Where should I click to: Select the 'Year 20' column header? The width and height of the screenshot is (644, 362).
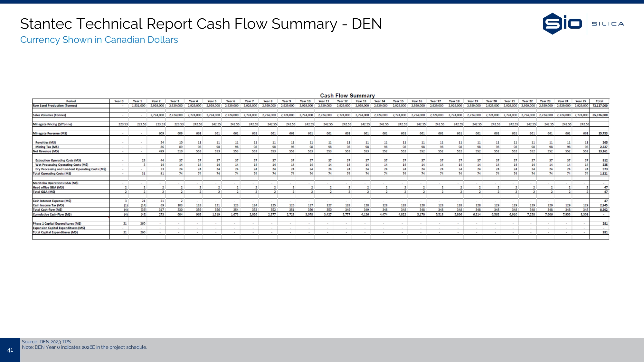[492, 101]
